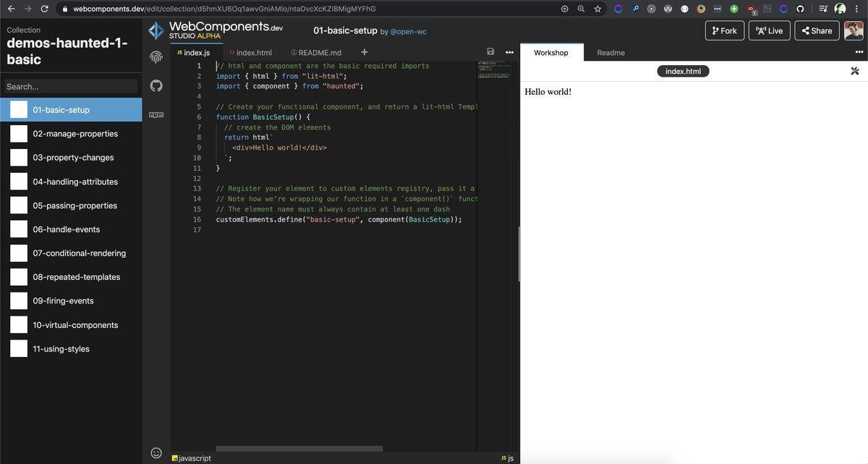
Task: Click the colorful eye extension icon
Action: [x=701, y=9]
